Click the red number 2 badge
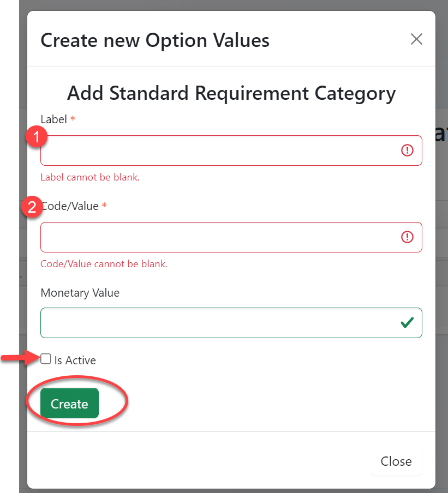Image resolution: width=448 pixels, height=493 pixels. [32, 207]
